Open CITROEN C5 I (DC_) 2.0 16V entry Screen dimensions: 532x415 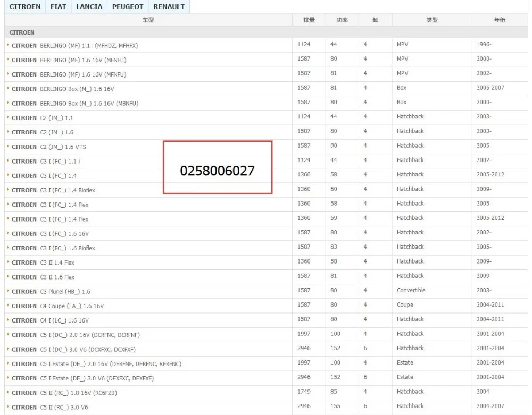point(76,335)
